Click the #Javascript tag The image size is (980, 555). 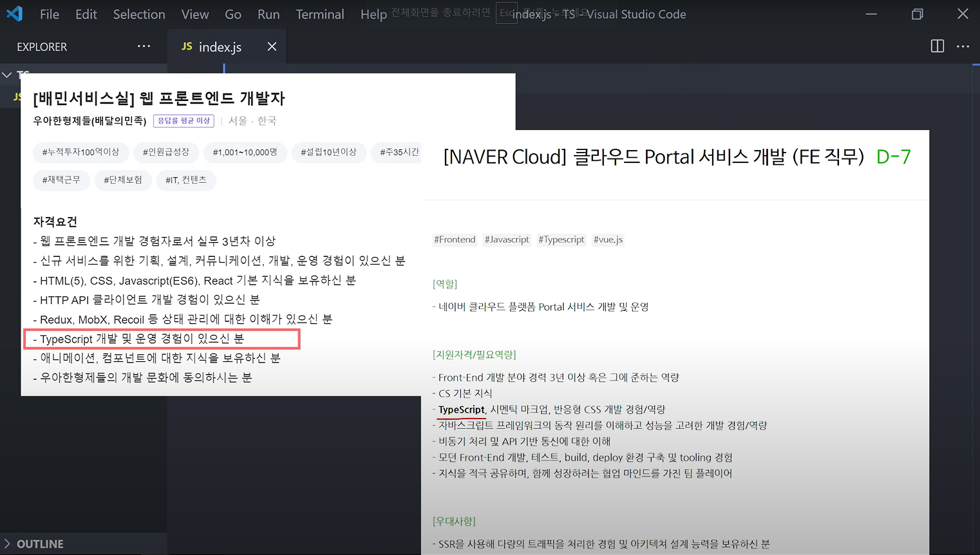pyautogui.click(x=507, y=240)
